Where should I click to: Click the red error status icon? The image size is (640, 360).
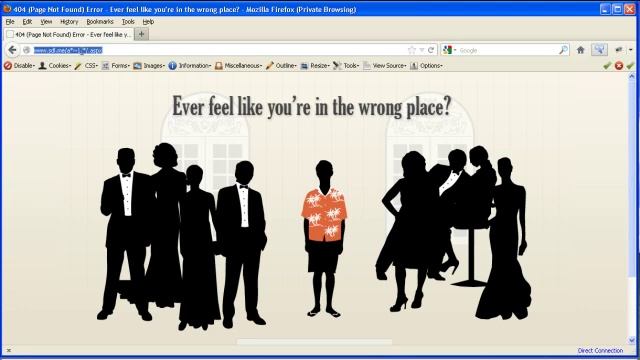point(619,66)
